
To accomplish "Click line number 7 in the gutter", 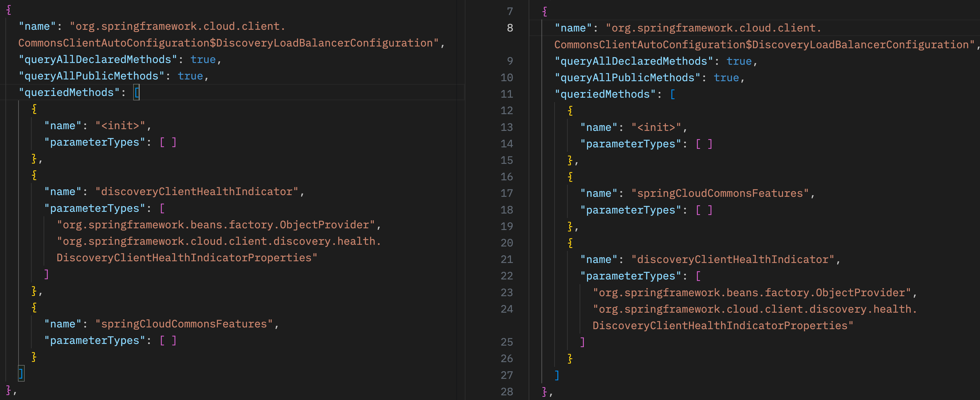I will pos(510,11).
